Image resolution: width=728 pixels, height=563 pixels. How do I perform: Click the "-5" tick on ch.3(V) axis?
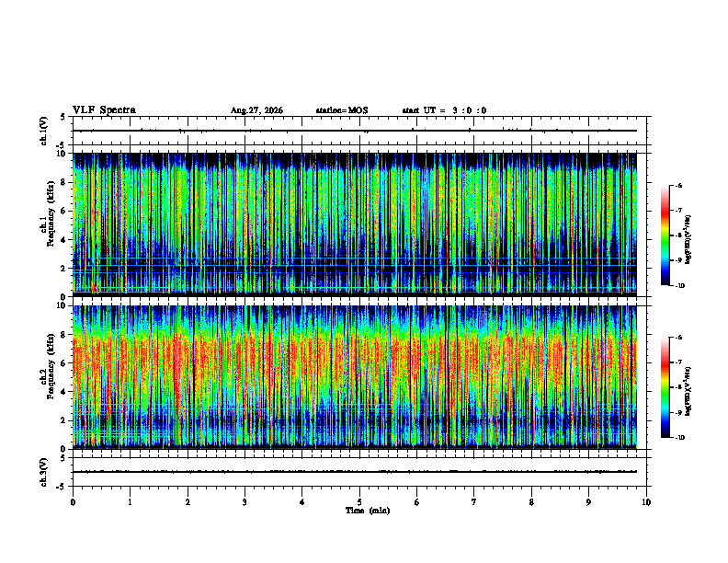61,487
